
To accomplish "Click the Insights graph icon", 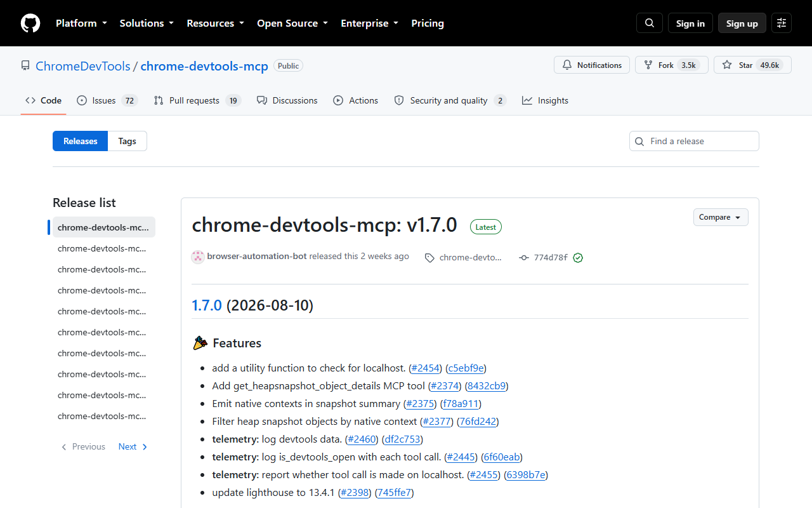I will click(x=527, y=100).
